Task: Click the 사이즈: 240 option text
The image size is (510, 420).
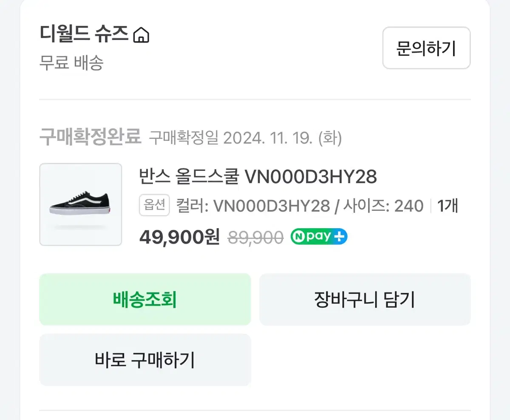Action: pyautogui.click(x=382, y=206)
